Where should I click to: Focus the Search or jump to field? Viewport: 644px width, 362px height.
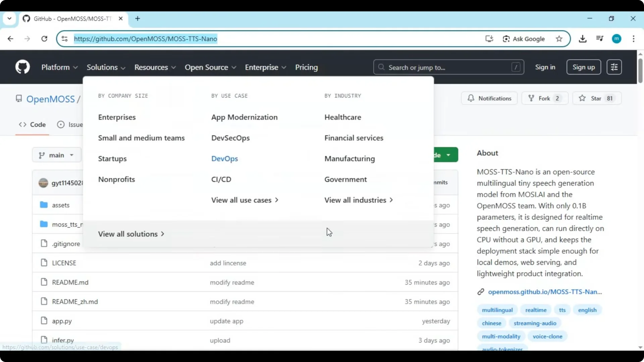[448, 67]
